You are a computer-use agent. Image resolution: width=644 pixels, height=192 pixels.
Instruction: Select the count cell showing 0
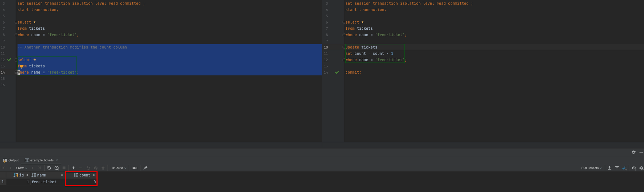(x=81, y=182)
